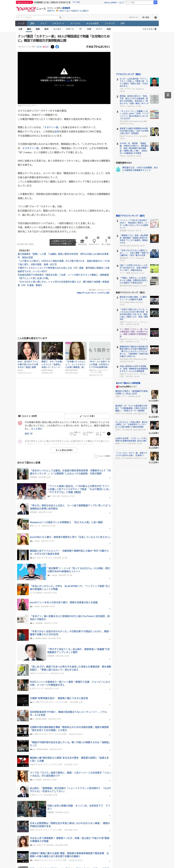
Task: Select the エキスパート navigation tab
Action: 58,24
